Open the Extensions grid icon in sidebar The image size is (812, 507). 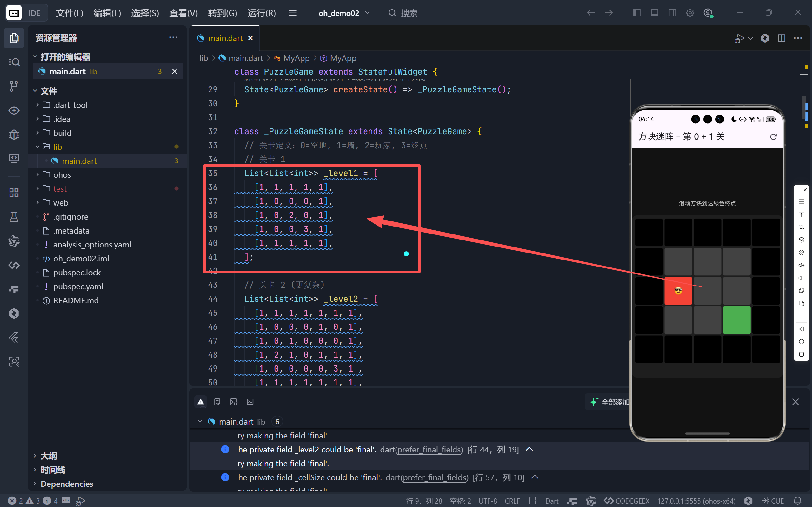14,193
